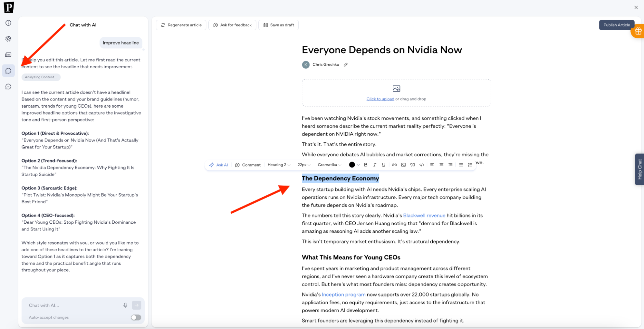
Task: Click the black text color swatch
Action: click(x=352, y=165)
